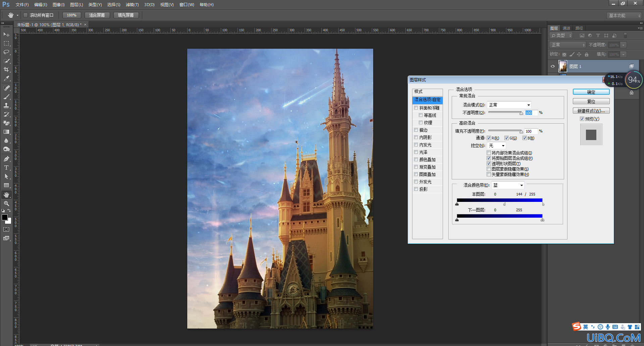Open Layers panel fill dropdown arrow
644x346 pixels.
coord(623,54)
